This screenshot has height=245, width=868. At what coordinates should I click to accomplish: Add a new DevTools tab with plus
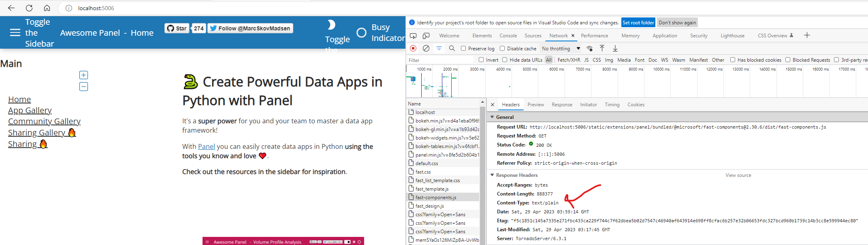tap(807, 35)
